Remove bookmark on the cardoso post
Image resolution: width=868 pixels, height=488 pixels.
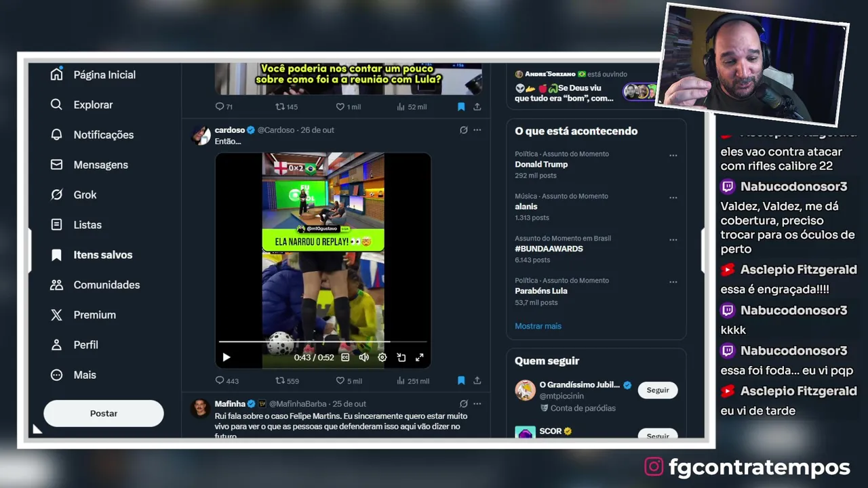click(x=461, y=381)
